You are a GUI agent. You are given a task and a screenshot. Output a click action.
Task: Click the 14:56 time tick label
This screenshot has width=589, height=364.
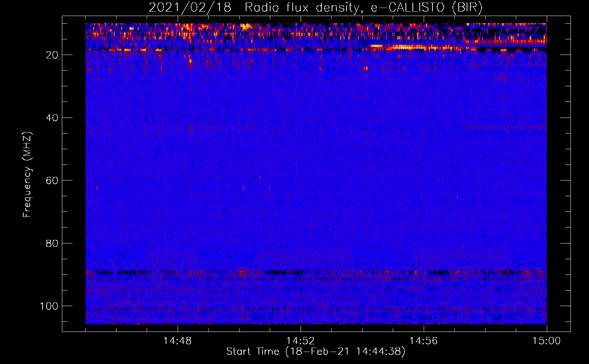pyautogui.click(x=423, y=341)
